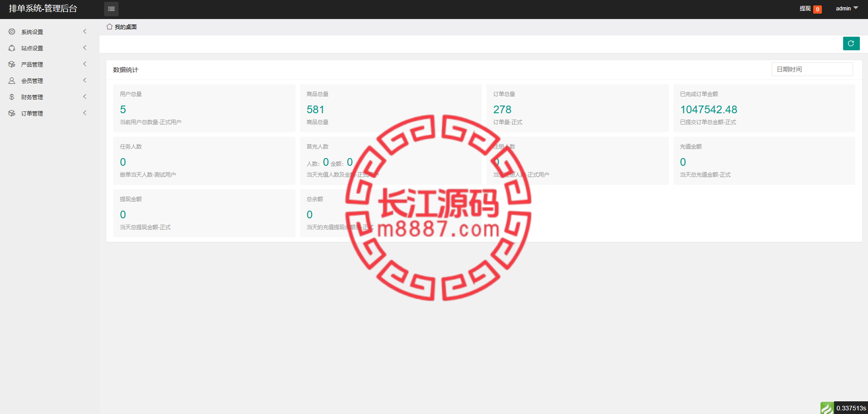
Task: Expand 会员管理 chevron arrow
Action: [85, 80]
